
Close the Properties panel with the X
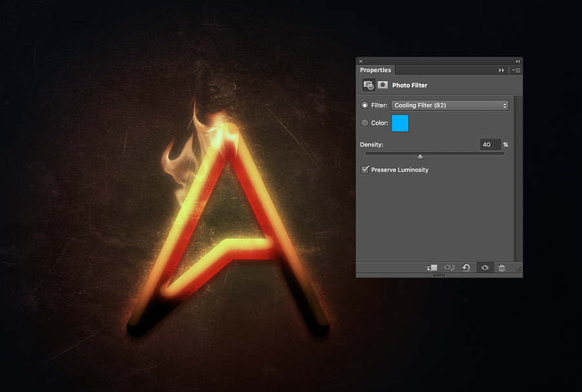pos(361,61)
